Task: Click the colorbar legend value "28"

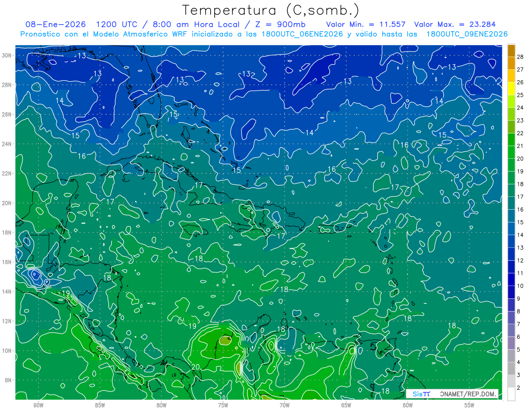Action: point(520,57)
